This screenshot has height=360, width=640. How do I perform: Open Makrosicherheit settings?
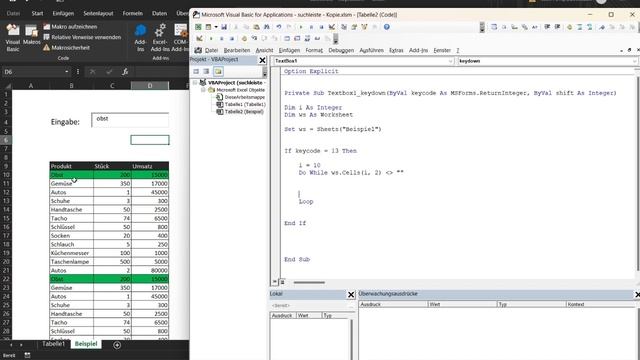(x=66, y=48)
